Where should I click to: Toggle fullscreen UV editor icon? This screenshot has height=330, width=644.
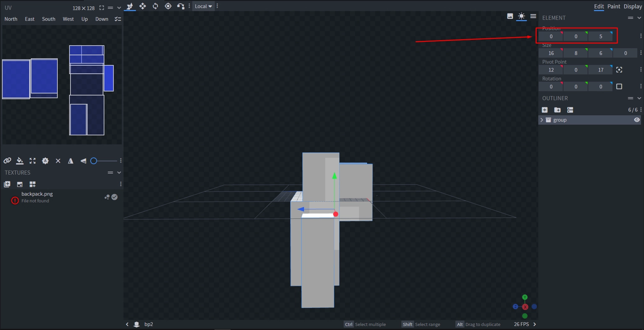click(x=101, y=8)
